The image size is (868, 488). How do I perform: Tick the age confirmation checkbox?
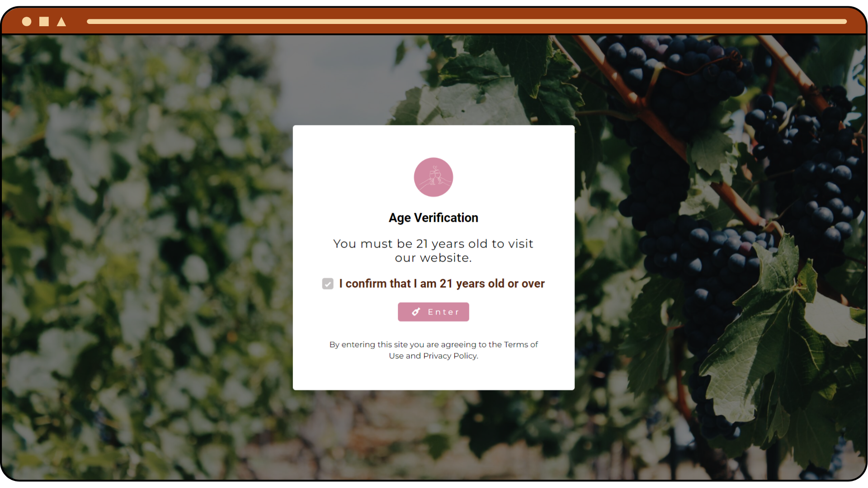click(x=328, y=284)
